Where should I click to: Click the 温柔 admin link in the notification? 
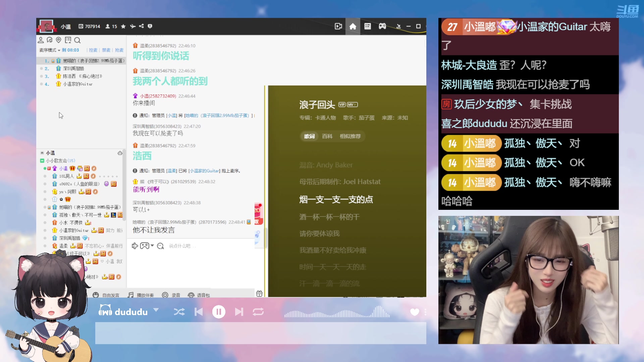pos(172,171)
